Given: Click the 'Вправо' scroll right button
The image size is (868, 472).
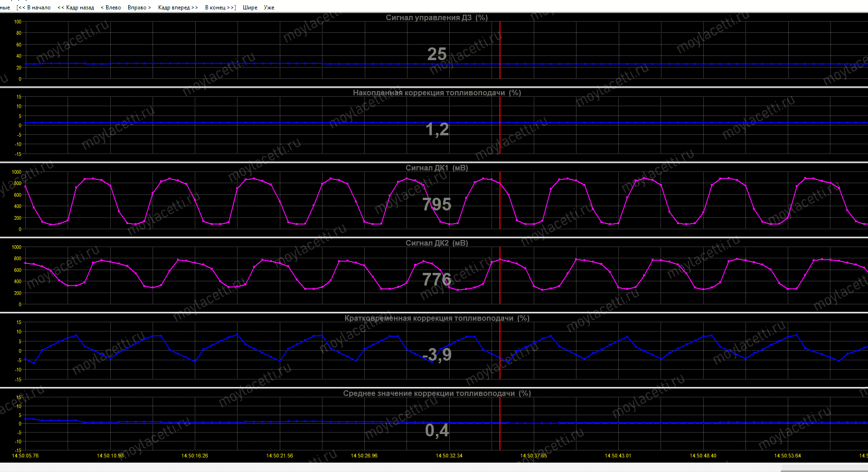Looking at the screenshot, I should (x=139, y=8).
